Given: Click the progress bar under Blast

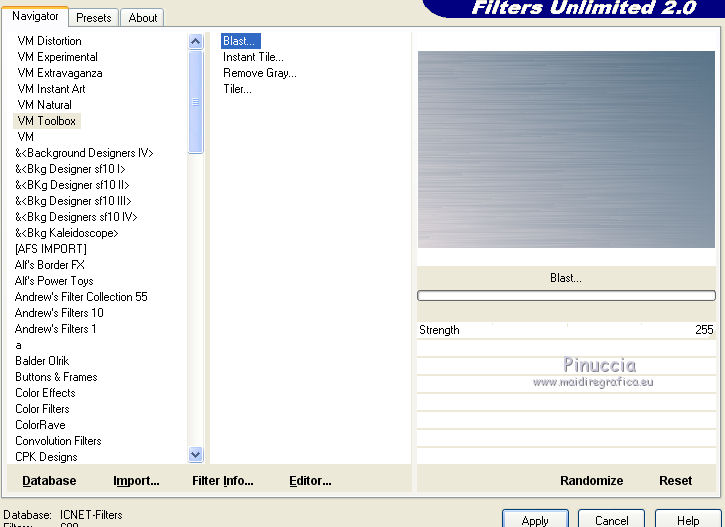Looking at the screenshot, I should [566, 296].
